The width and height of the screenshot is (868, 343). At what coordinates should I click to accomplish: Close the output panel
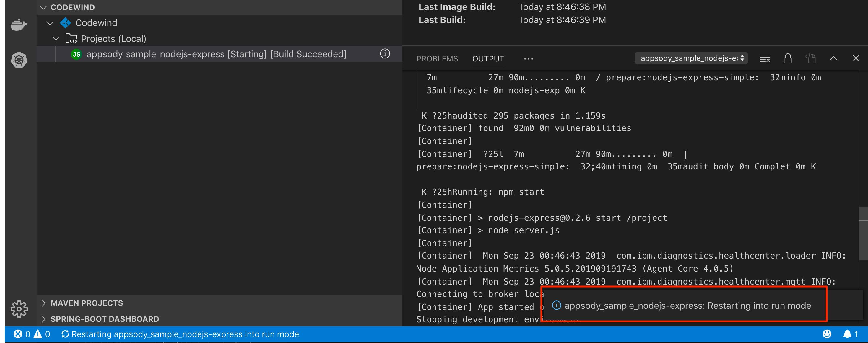(x=856, y=58)
